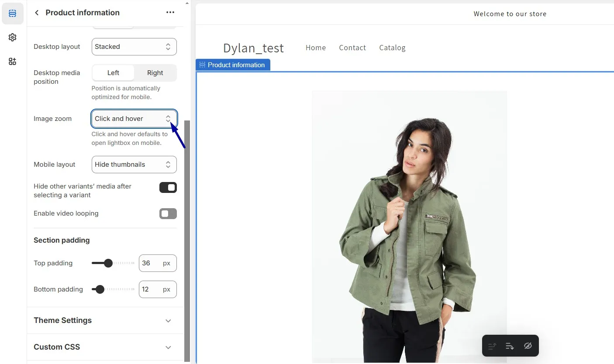Open the three-dot more actions menu
614x364 pixels.
170,13
